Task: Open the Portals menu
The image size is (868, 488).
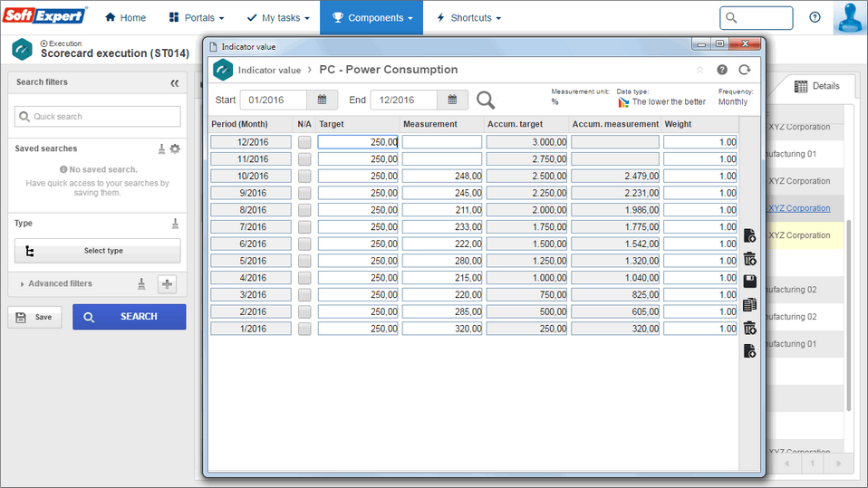Action: [x=197, y=18]
